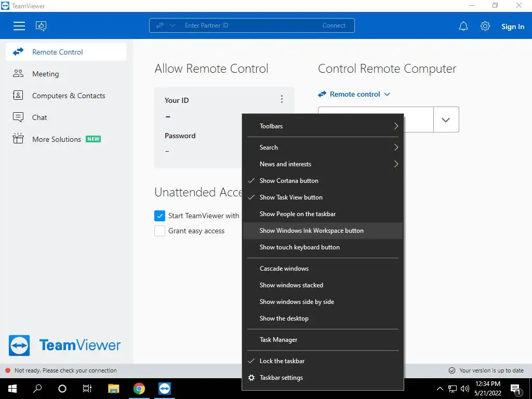Click 'Your version is up to date' status
The height and width of the screenshot is (399, 532).
pyautogui.click(x=491, y=371)
